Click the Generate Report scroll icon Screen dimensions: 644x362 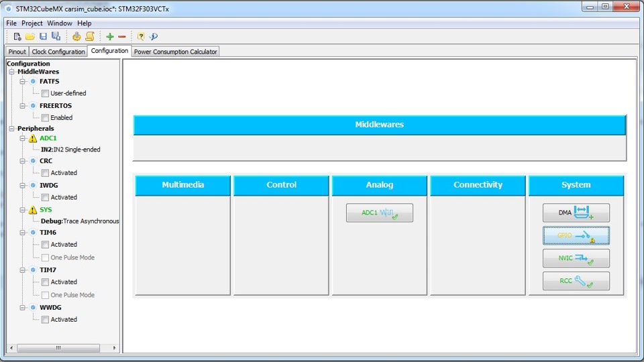click(x=89, y=36)
